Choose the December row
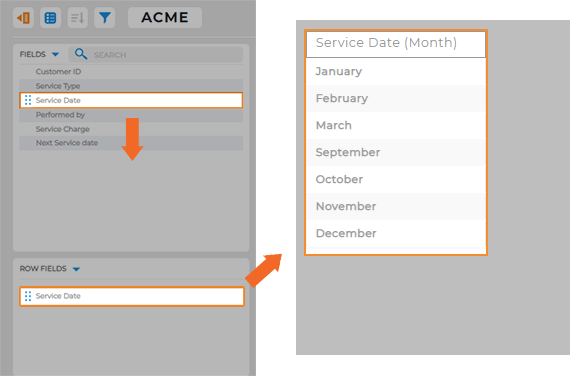Viewport: 570px width, 376px height. click(396, 233)
